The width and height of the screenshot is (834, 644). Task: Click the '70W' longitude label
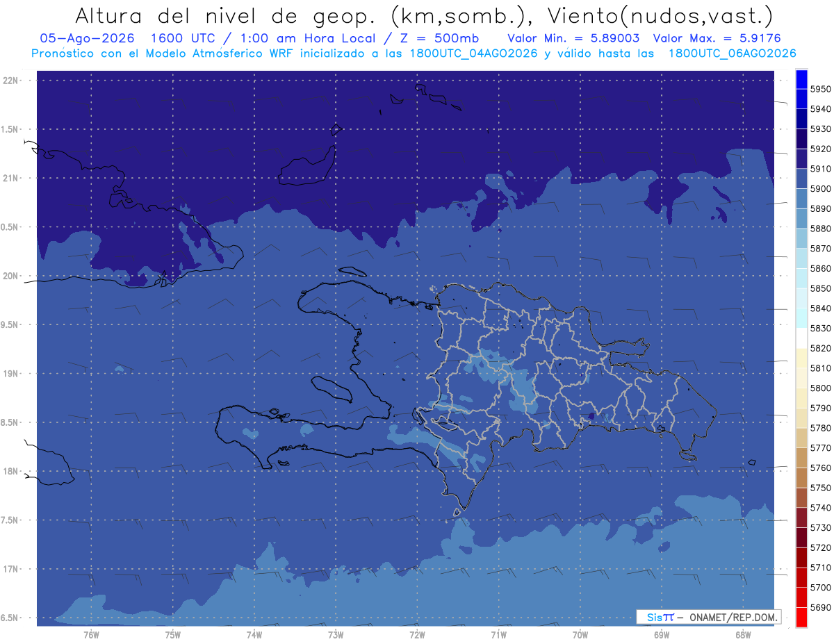(580, 634)
